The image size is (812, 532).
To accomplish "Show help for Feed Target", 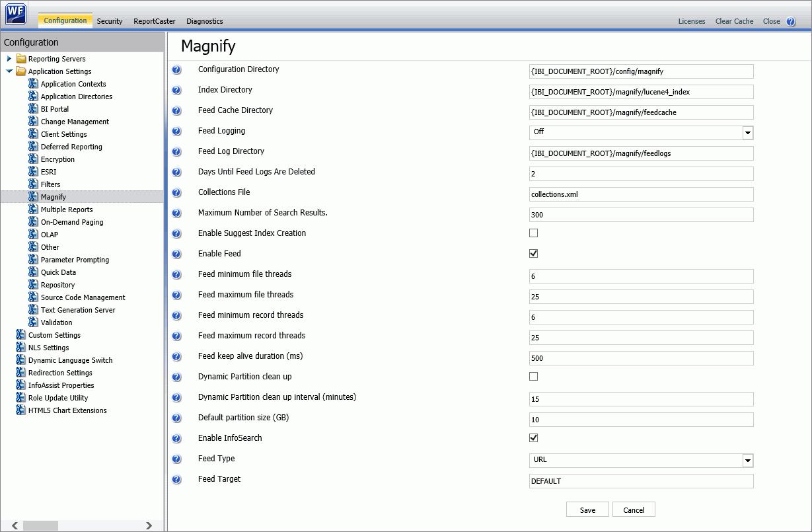I will [x=176, y=480].
